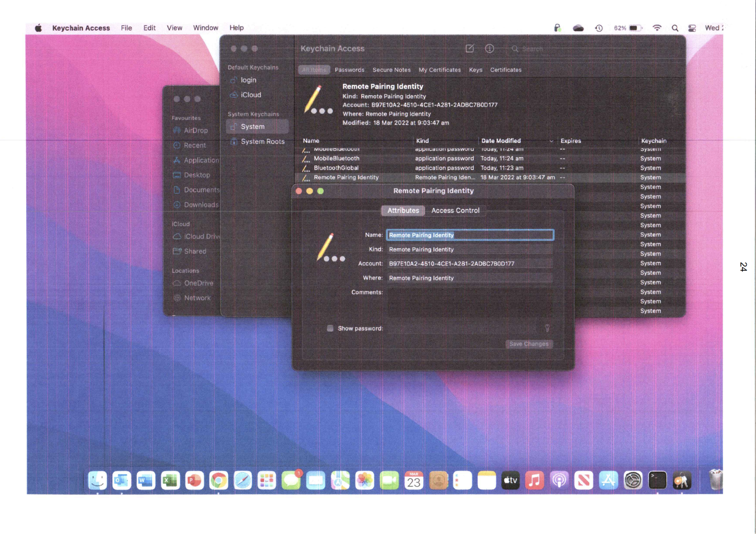Open the Edit menu
The height and width of the screenshot is (534, 756).
click(149, 28)
